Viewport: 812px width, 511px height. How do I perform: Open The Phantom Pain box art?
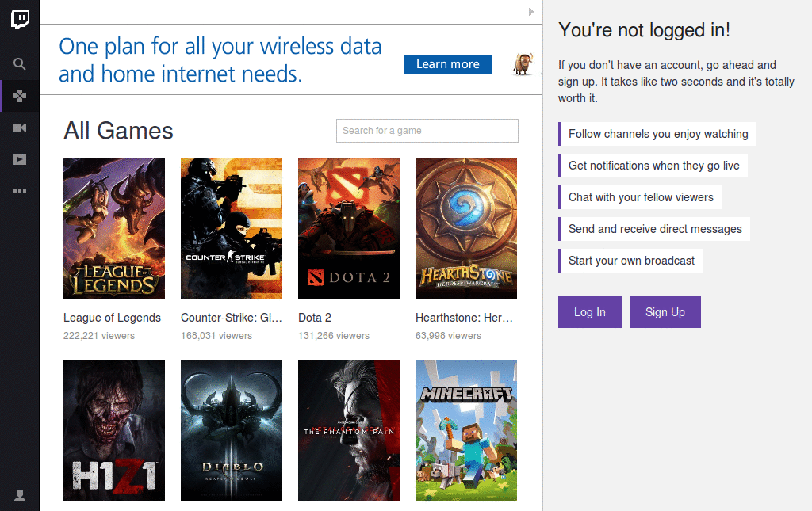click(349, 431)
